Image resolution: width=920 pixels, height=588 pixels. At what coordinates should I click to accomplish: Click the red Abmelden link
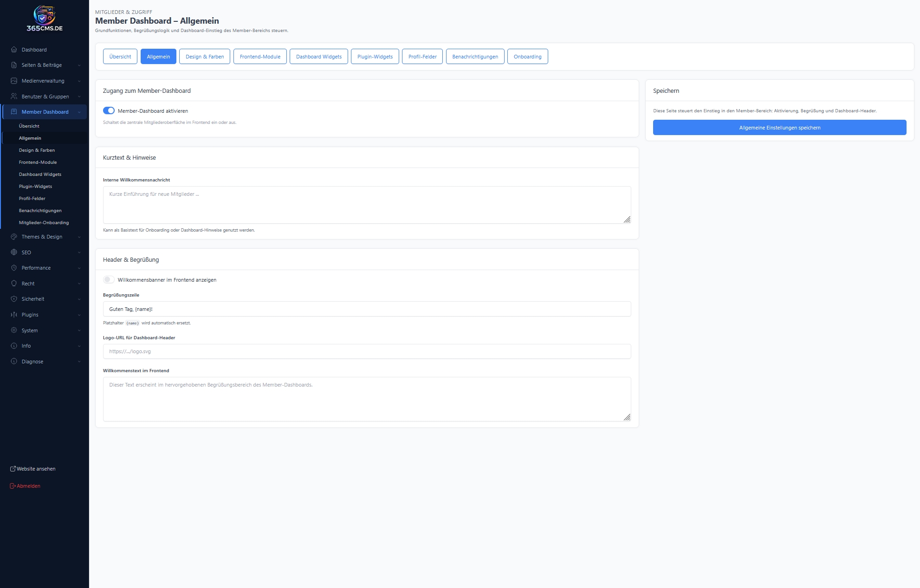click(28, 486)
